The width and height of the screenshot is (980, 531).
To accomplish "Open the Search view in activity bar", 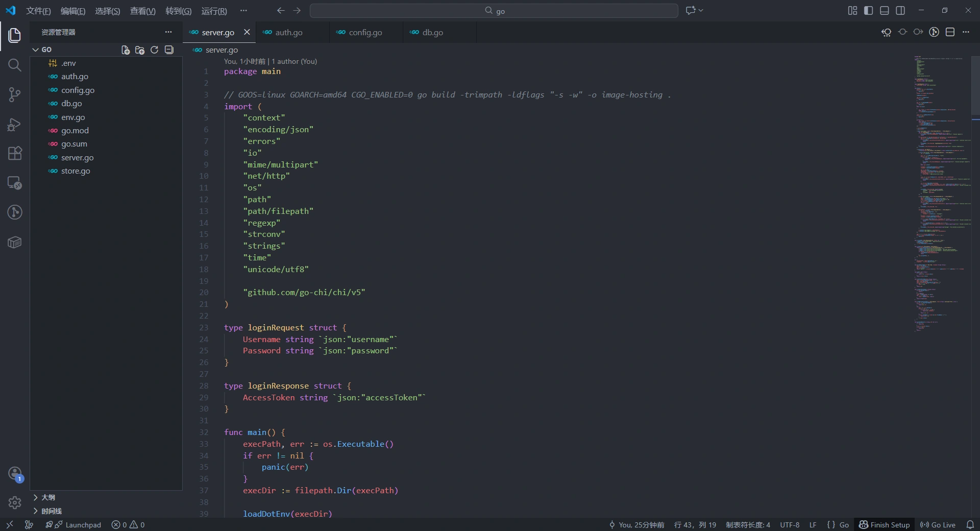I will point(14,65).
